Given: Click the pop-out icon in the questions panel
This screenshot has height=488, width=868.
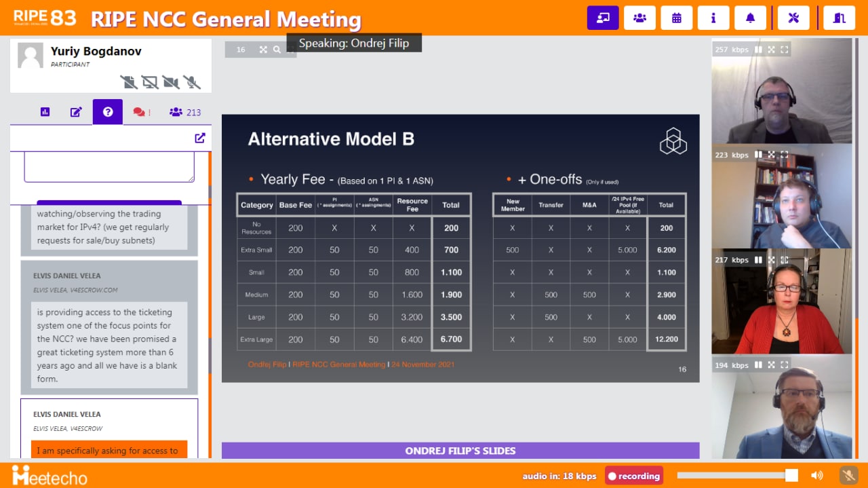Looking at the screenshot, I should (200, 138).
